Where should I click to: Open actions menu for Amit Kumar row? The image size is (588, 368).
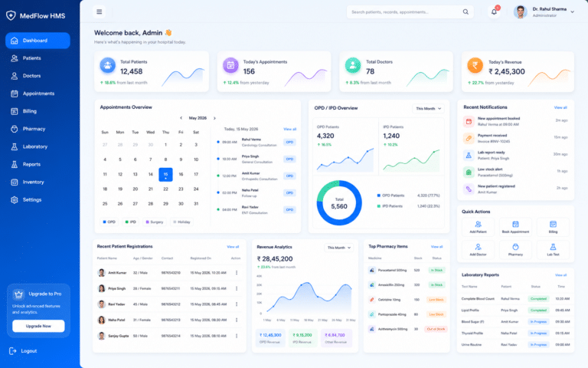[x=237, y=273]
